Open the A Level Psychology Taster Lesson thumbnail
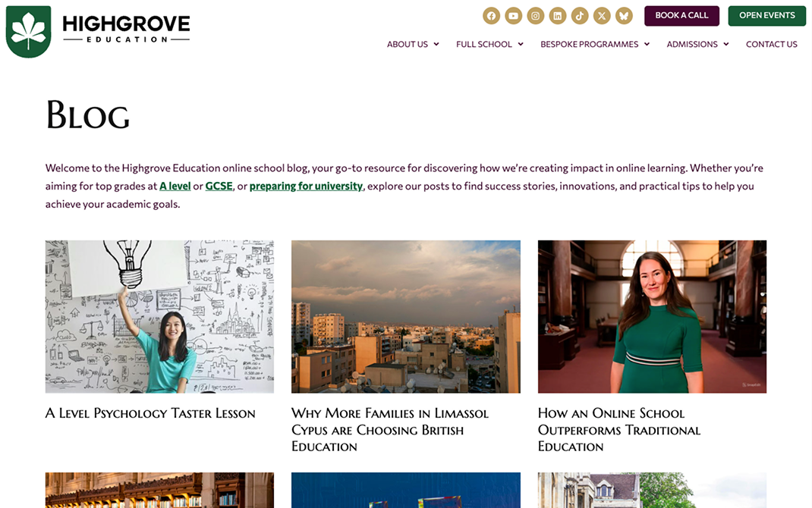812x508 pixels. (x=159, y=317)
